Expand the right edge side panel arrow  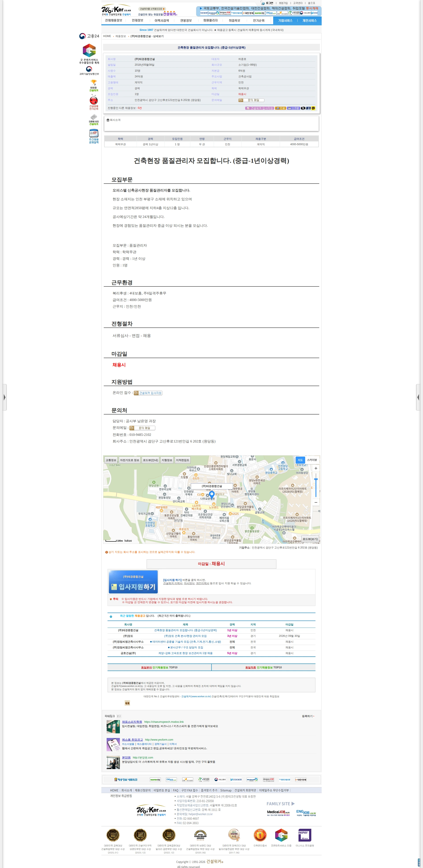(x=418, y=397)
